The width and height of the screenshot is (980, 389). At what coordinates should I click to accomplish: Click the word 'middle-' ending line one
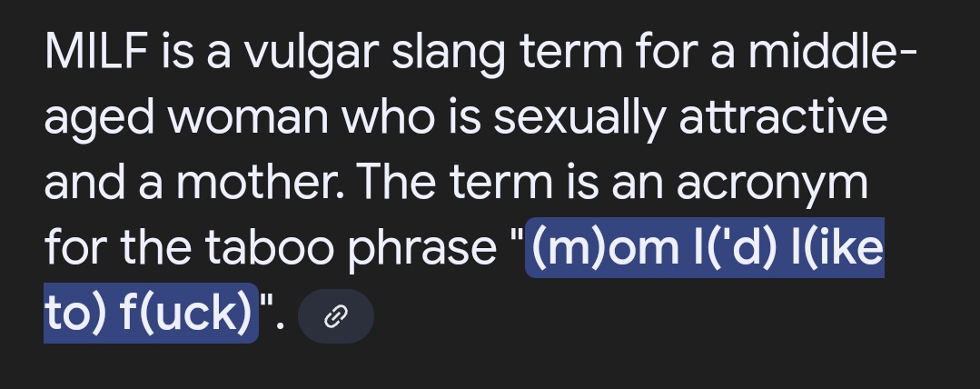833,51
